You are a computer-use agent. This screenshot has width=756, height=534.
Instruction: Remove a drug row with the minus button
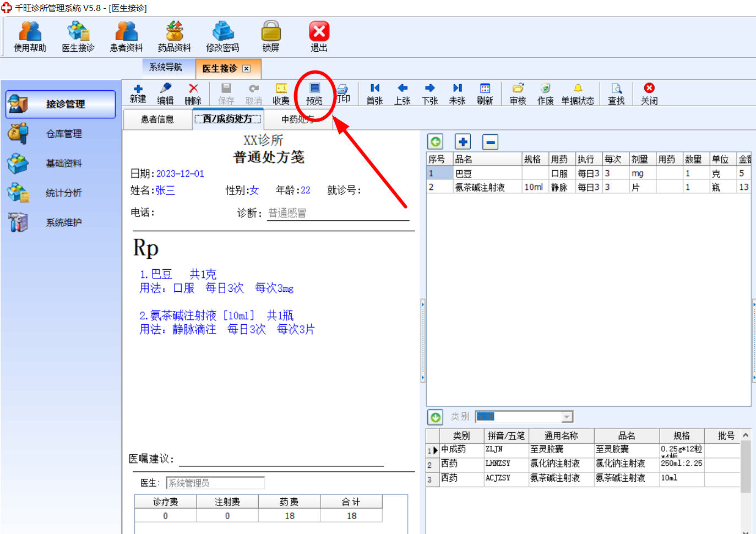click(491, 142)
